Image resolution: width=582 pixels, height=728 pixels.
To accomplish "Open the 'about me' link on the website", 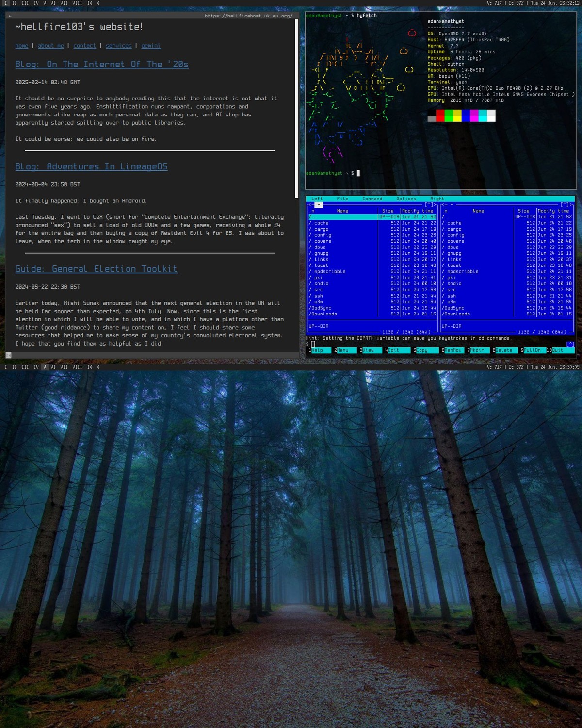I will pyautogui.click(x=51, y=46).
